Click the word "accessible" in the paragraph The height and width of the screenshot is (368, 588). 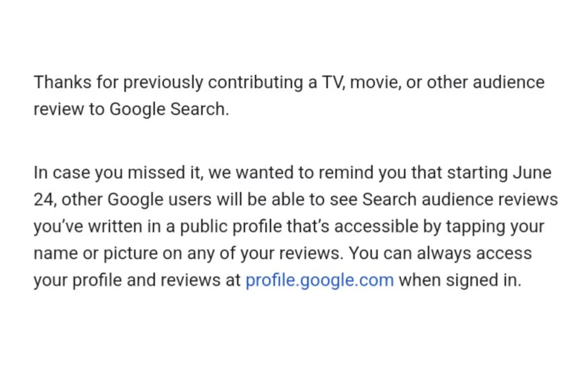click(376, 227)
